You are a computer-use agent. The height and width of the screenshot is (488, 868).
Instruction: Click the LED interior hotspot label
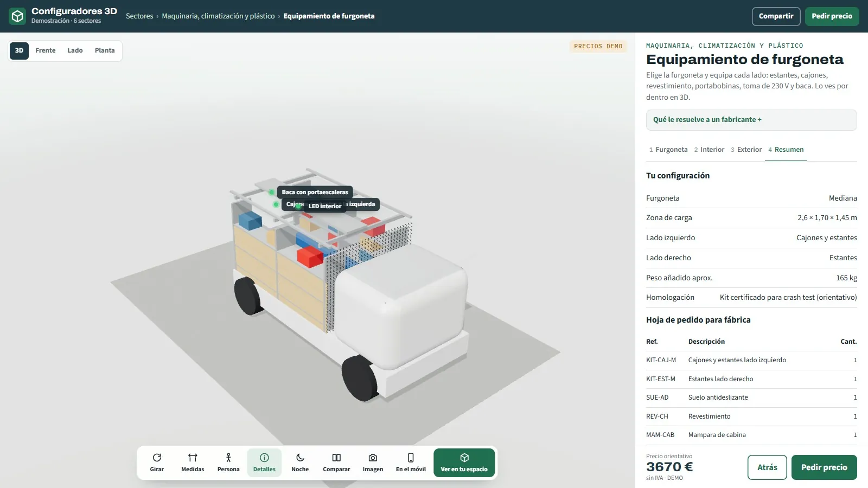tap(325, 206)
